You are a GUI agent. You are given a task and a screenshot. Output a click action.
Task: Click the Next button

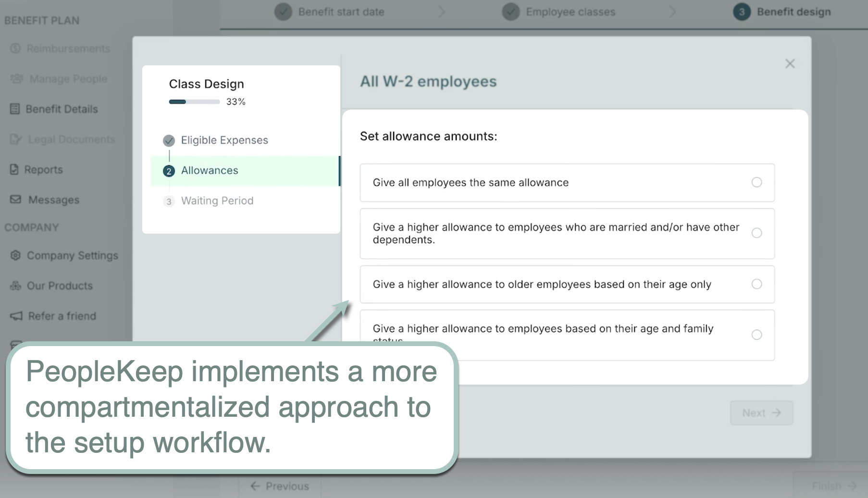762,413
